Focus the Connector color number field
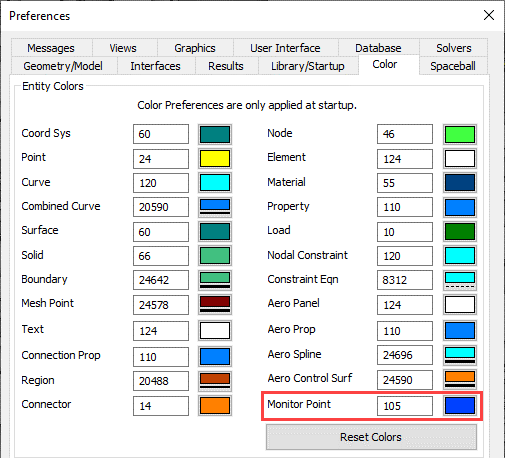The image size is (505, 458). (x=161, y=406)
